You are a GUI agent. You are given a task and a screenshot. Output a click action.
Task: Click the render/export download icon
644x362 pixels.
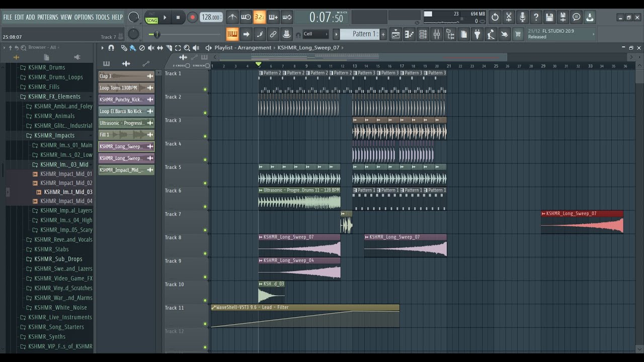590,17
